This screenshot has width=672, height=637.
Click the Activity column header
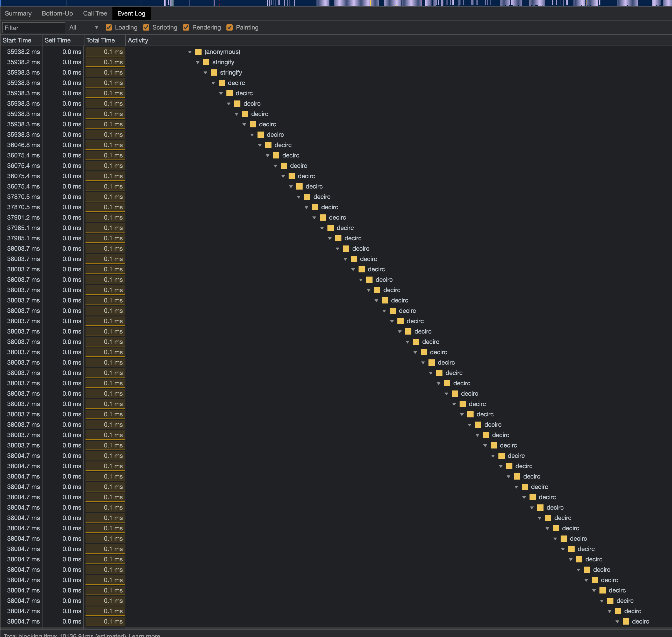tap(138, 40)
